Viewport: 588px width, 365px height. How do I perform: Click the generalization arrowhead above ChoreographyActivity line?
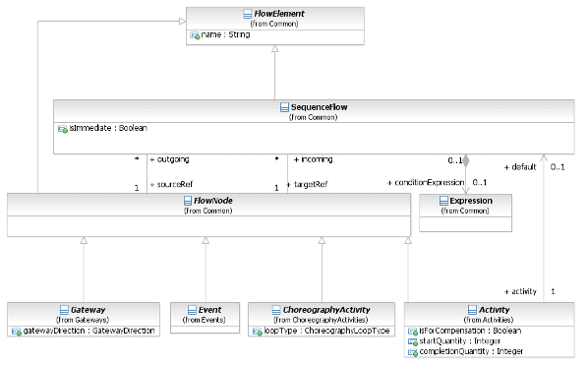(x=322, y=240)
